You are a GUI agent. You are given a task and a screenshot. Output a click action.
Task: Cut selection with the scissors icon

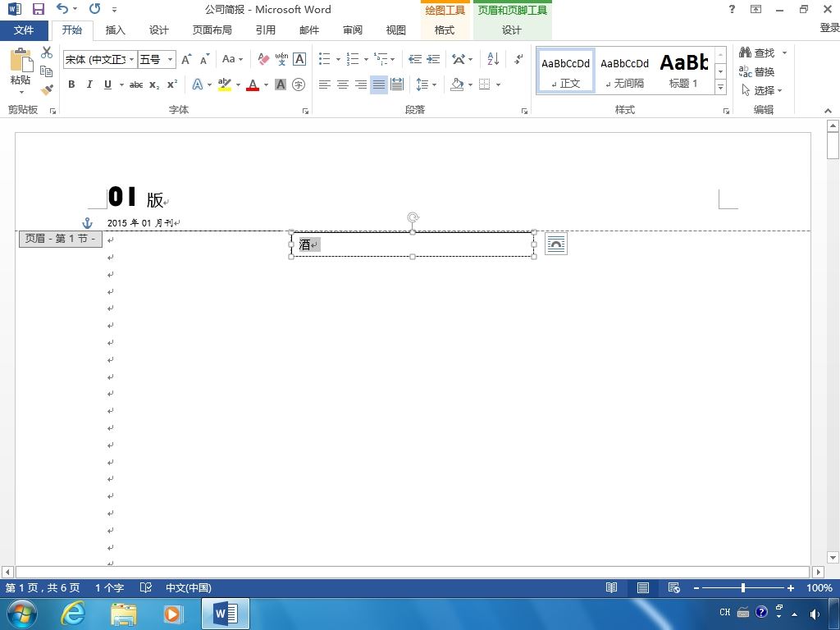(47, 52)
